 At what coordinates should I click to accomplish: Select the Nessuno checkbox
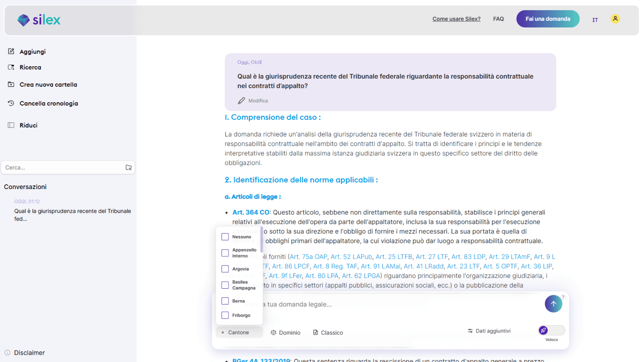[x=225, y=237]
